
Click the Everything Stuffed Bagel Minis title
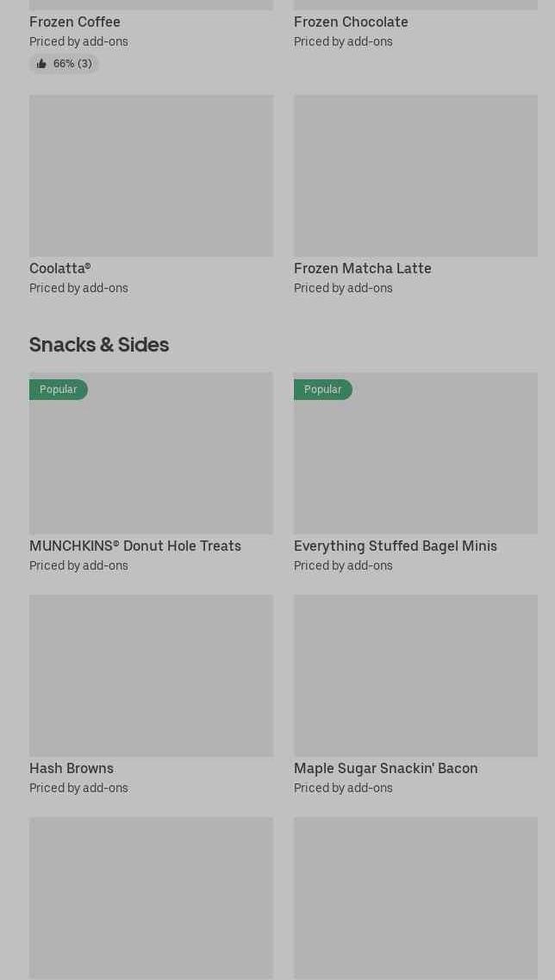(395, 546)
